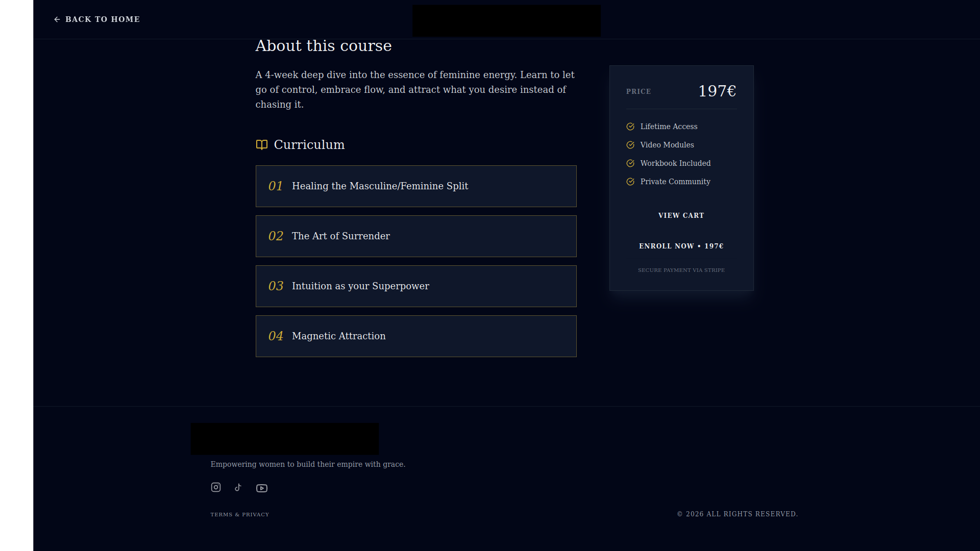Select the 197€ price text
The width and height of the screenshot is (980, 551).
tap(717, 91)
